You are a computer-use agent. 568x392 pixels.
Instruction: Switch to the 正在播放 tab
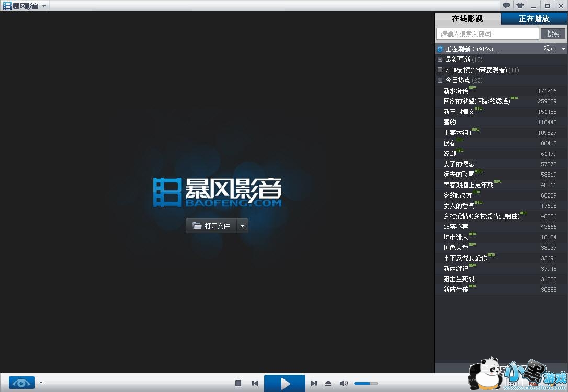point(534,18)
